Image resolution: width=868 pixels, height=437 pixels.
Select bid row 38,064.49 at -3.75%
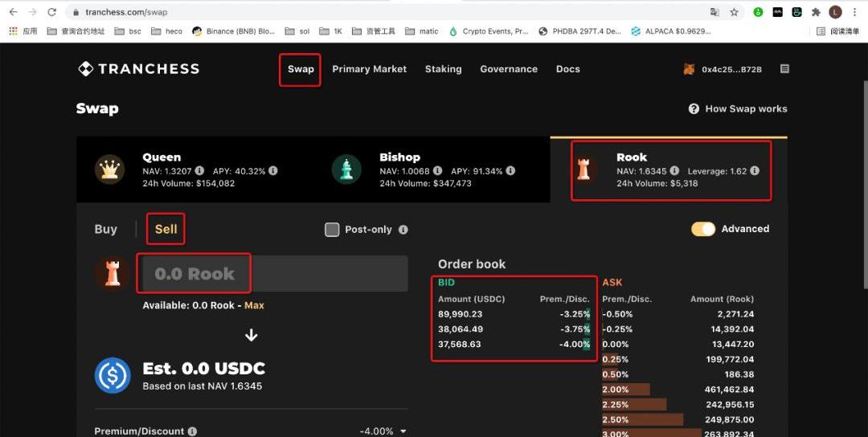[514, 329]
